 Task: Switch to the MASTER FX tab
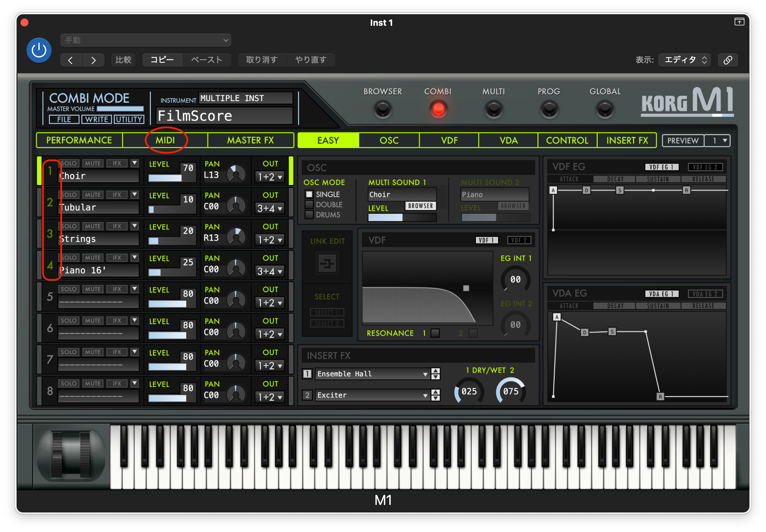point(250,140)
